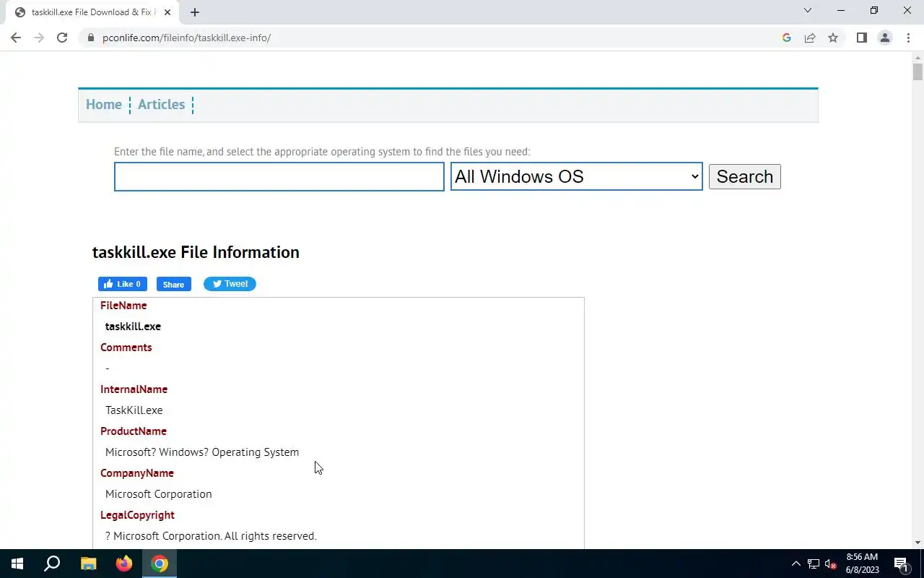Bookmark this tab with star icon
Viewport: 924px width, 578px height.
pos(833,38)
